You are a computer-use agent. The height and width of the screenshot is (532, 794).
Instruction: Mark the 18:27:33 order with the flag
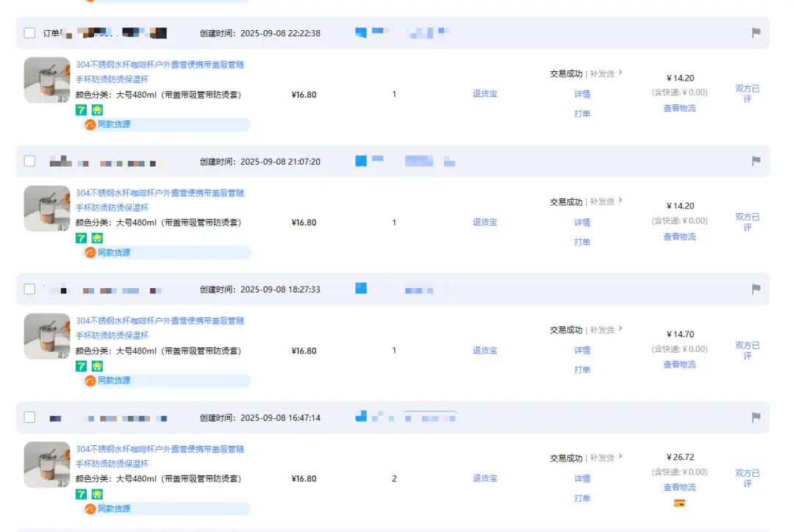pos(755,290)
